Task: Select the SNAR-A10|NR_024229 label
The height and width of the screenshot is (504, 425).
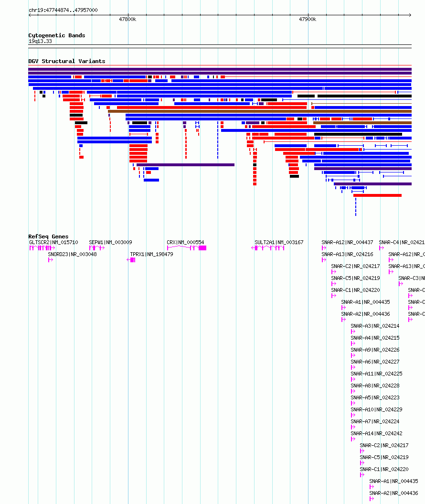Action: 376,409
